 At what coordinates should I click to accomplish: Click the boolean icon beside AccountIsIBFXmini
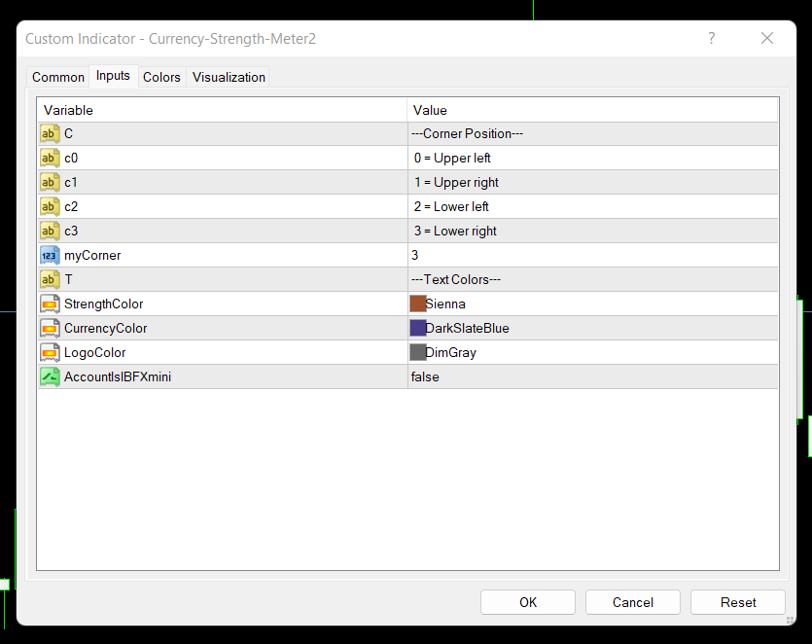pyautogui.click(x=50, y=376)
